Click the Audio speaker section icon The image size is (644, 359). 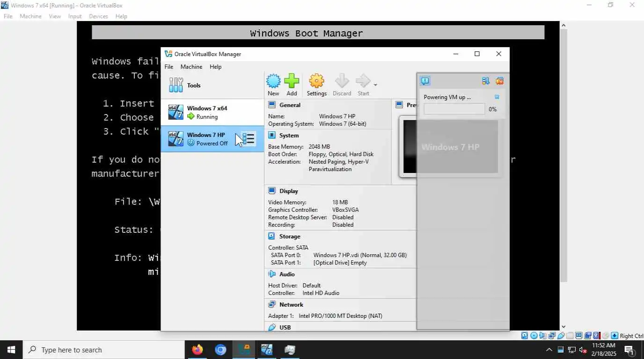[x=272, y=274]
